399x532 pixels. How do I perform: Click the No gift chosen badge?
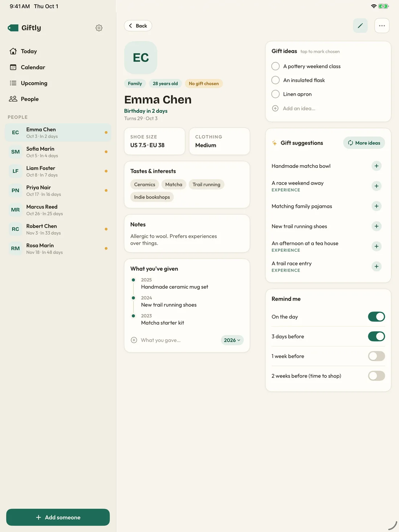[x=204, y=83]
